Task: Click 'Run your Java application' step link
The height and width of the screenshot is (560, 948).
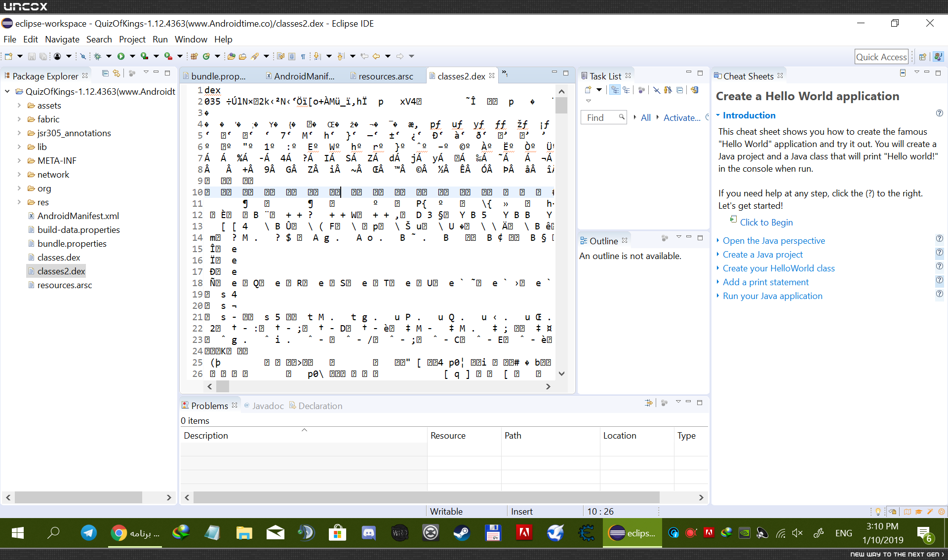Action: pyautogui.click(x=773, y=296)
